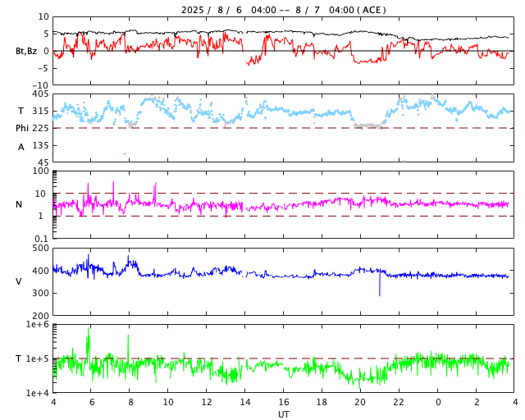This screenshot has height=420, width=525.
Task: Click the "1e+6" temperature tick label
Action: click(38, 324)
